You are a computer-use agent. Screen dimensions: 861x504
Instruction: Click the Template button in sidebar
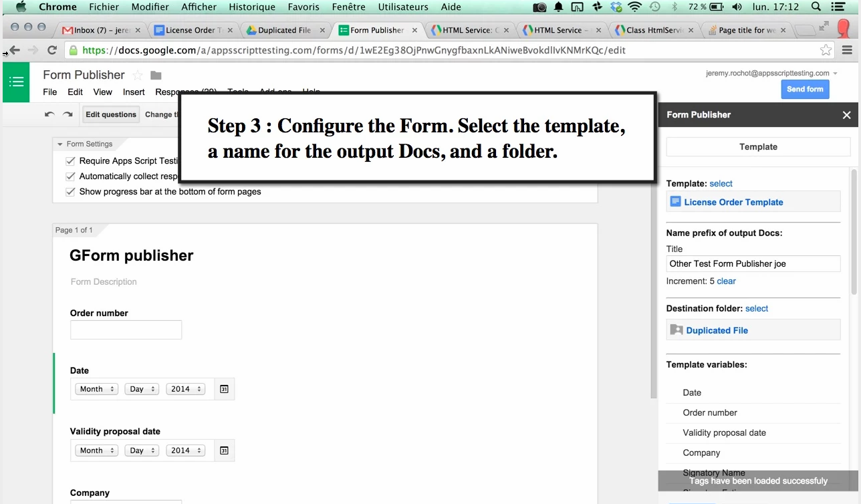(x=758, y=147)
